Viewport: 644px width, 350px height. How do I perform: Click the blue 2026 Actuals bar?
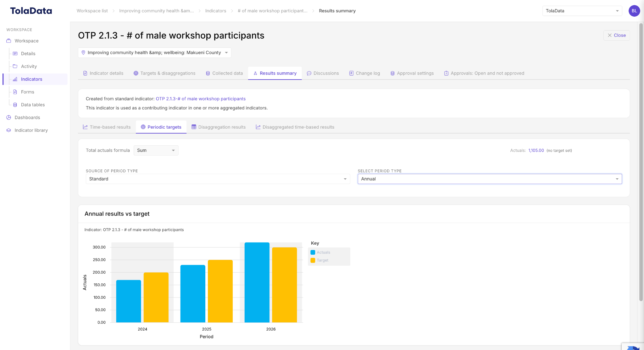click(257, 282)
